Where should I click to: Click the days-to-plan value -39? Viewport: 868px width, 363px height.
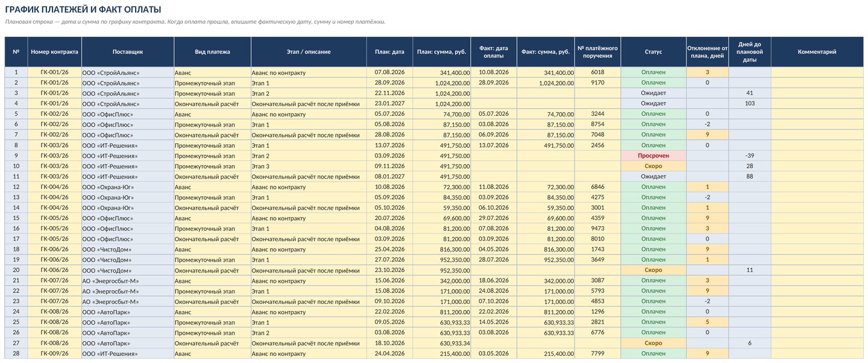pos(749,156)
